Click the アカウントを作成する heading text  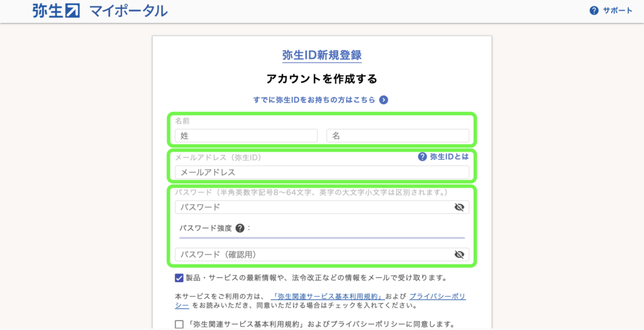(x=322, y=79)
